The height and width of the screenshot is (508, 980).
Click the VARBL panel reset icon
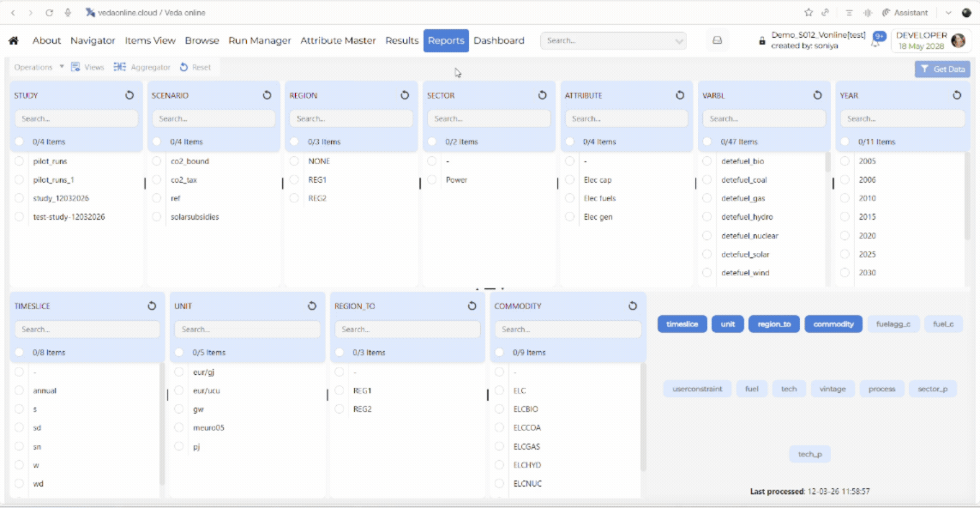tap(817, 95)
